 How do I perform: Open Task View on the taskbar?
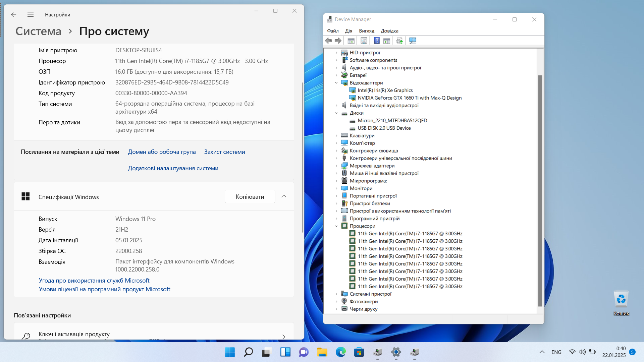pos(267,352)
